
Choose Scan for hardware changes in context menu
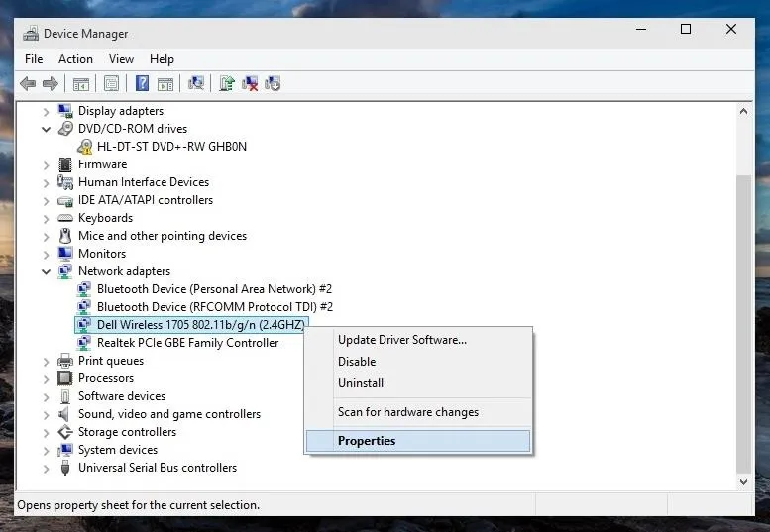point(418,412)
